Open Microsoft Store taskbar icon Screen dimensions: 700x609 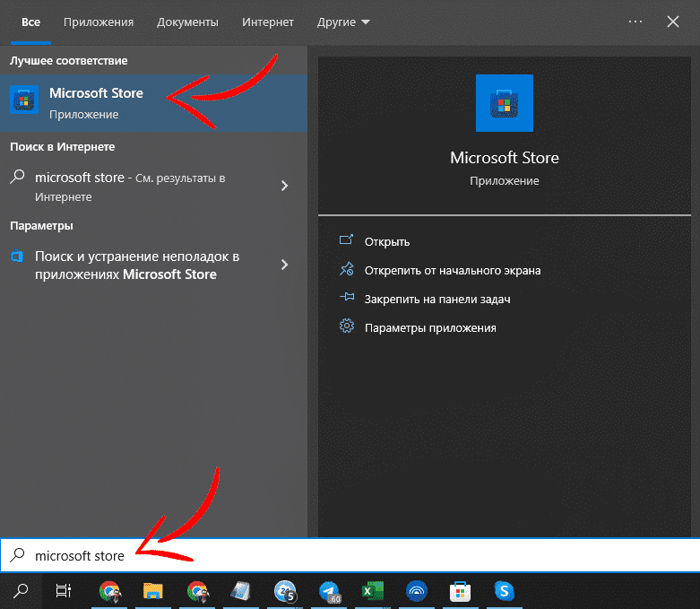(461, 591)
